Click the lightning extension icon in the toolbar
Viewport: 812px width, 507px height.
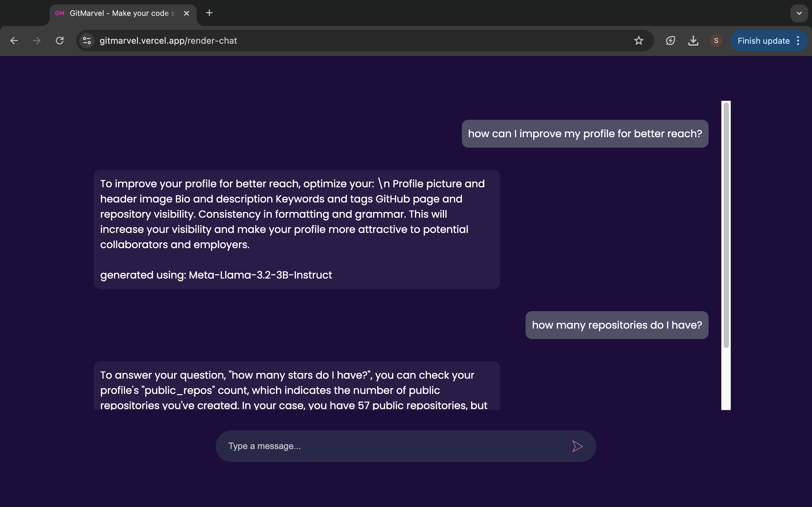pyautogui.click(x=671, y=41)
